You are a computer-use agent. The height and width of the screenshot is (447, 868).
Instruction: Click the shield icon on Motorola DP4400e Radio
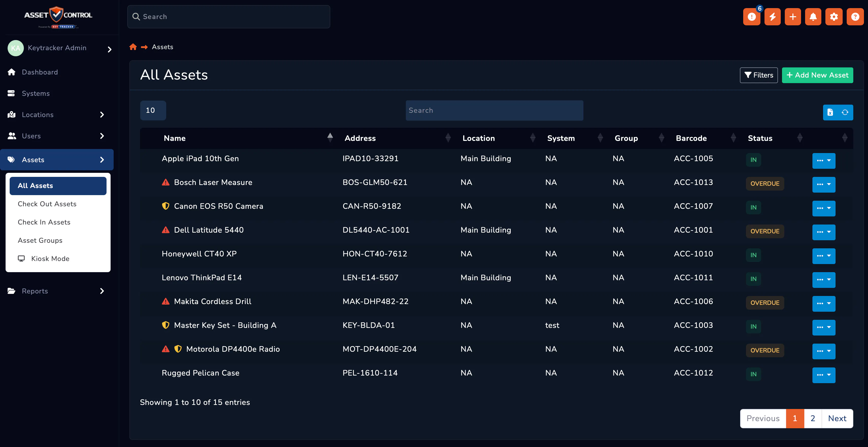click(x=178, y=349)
